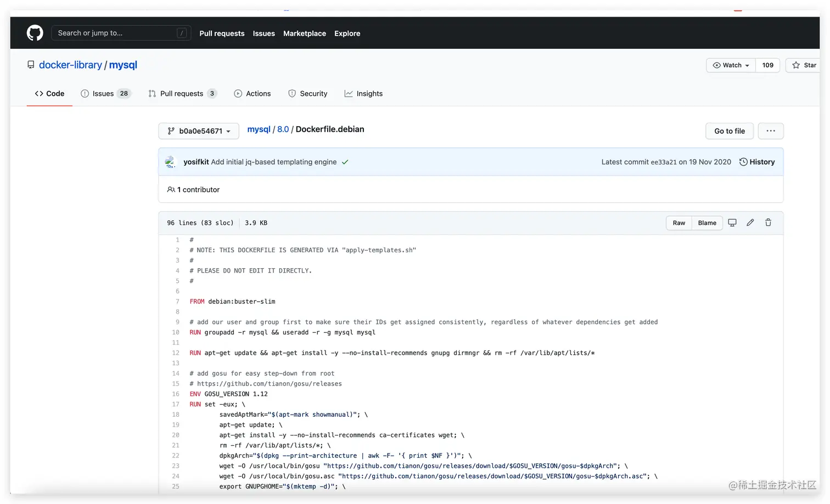Screen dimensions: 830x504
Task: Click line number 16
Action: click(x=176, y=394)
